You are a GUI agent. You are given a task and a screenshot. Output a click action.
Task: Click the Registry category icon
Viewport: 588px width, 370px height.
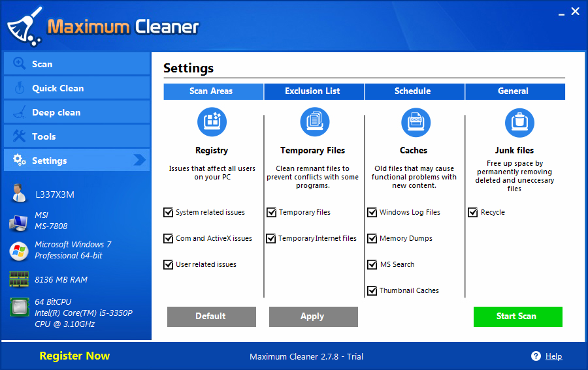click(x=212, y=122)
